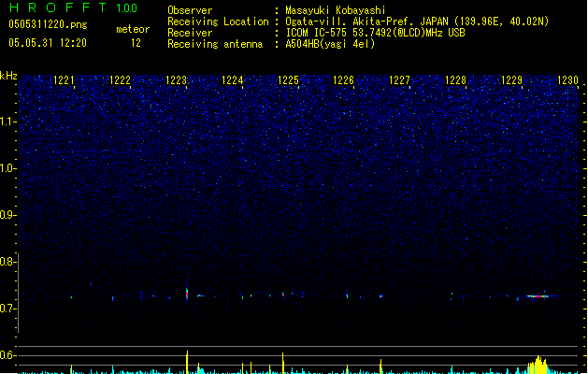Click the meteor count value 12
The image size is (588, 374).
point(136,43)
